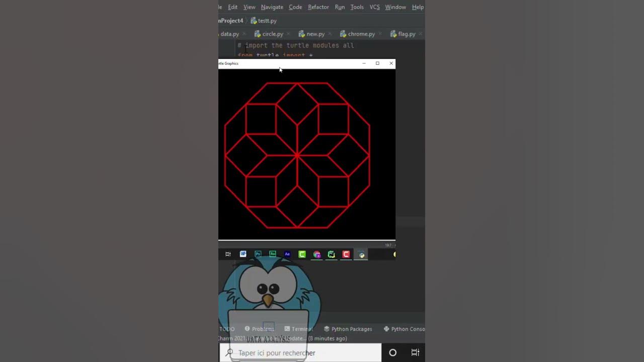The image size is (644, 362).
Task: Switch to the flag.py tab
Action: click(407, 34)
